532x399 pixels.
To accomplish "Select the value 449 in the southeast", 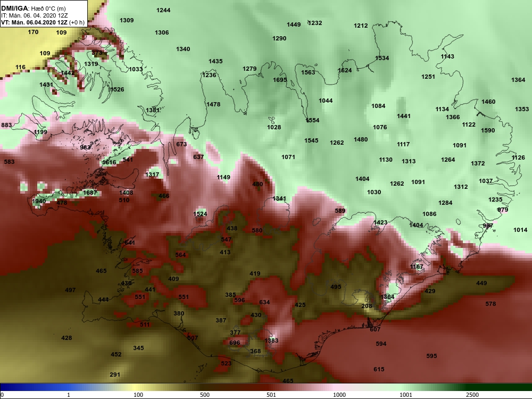I will [481, 283].
